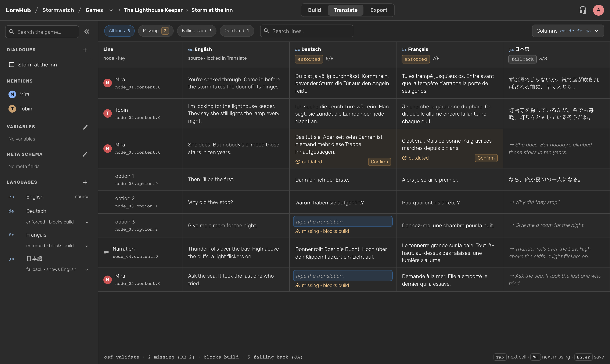Click the missing warning icon for node_05 Deutsch
Screen dimensions: 610x364
coord(298,285)
